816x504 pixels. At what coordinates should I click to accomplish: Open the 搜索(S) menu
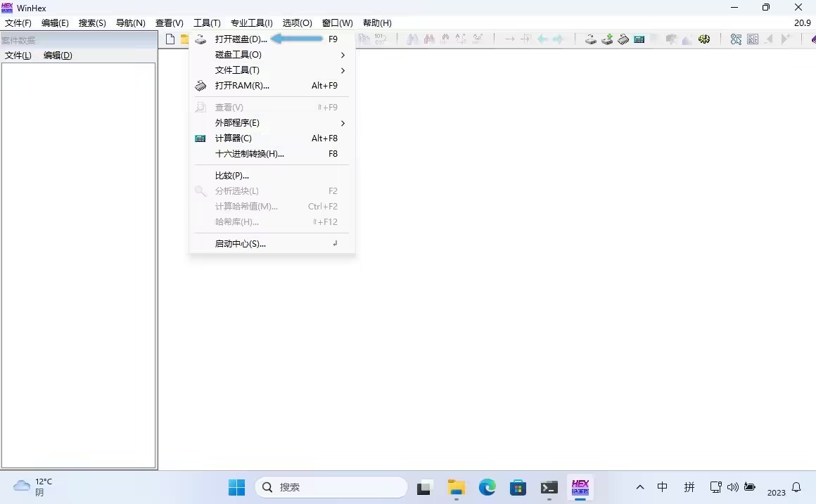point(92,23)
